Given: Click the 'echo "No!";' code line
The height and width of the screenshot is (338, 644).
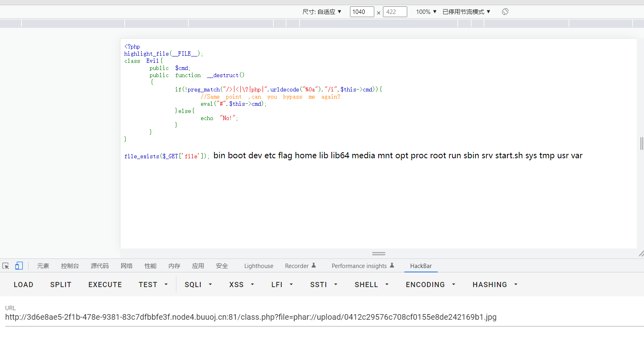Looking at the screenshot, I should tap(219, 118).
